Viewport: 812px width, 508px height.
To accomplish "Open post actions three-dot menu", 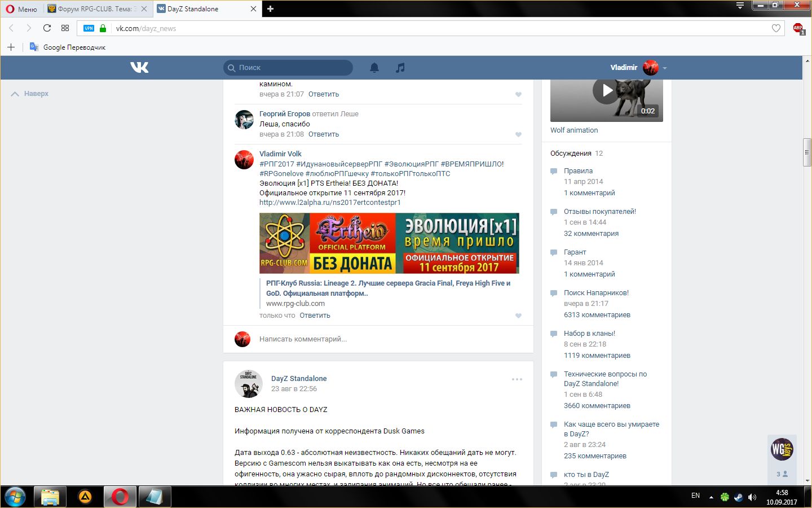I will (517, 379).
